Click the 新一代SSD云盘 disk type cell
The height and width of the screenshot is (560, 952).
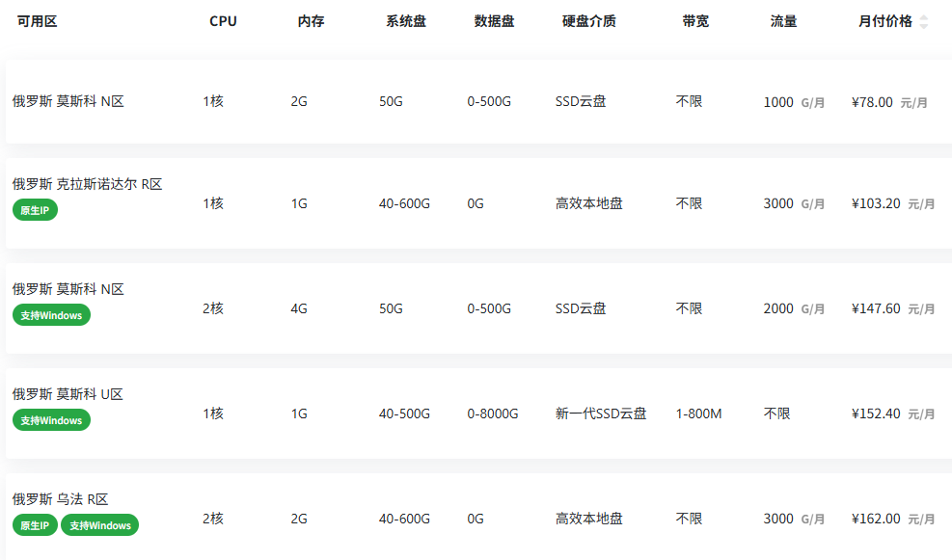601,413
